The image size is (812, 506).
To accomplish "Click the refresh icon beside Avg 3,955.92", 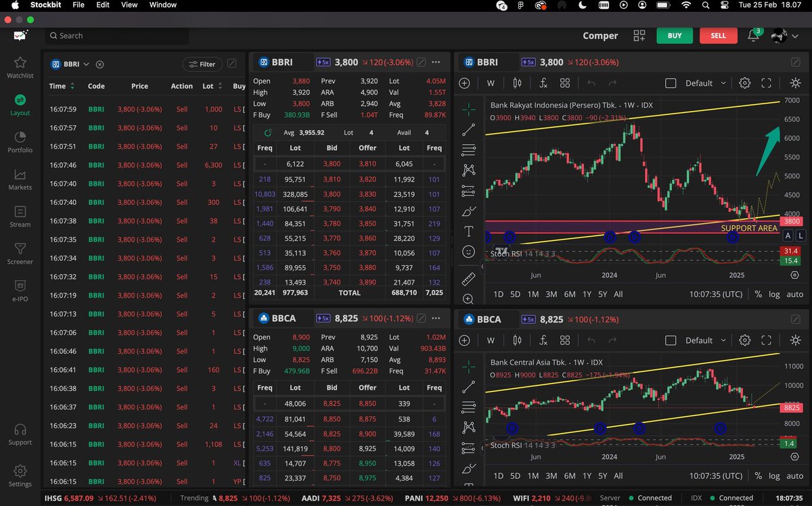I will (x=268, y=133).
